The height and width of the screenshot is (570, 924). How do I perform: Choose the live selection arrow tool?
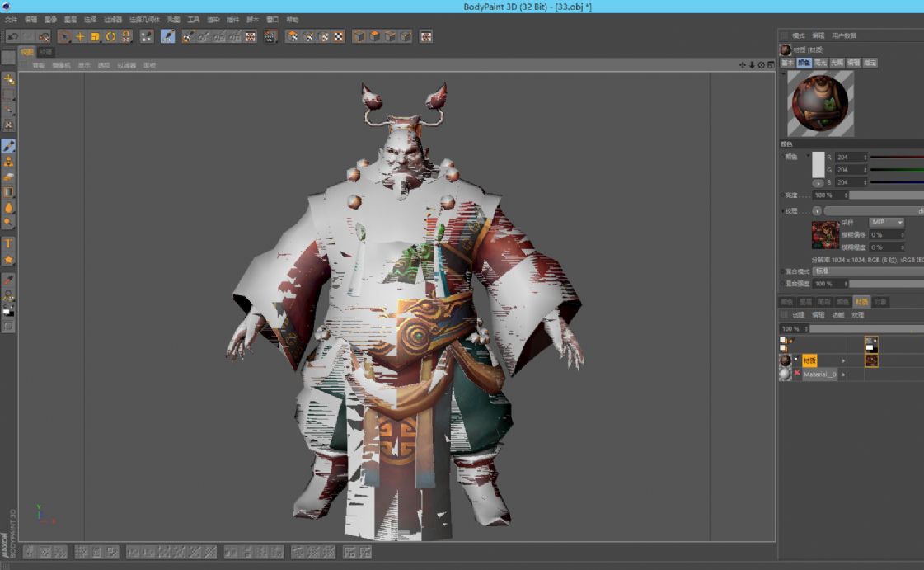coord(64,36)
